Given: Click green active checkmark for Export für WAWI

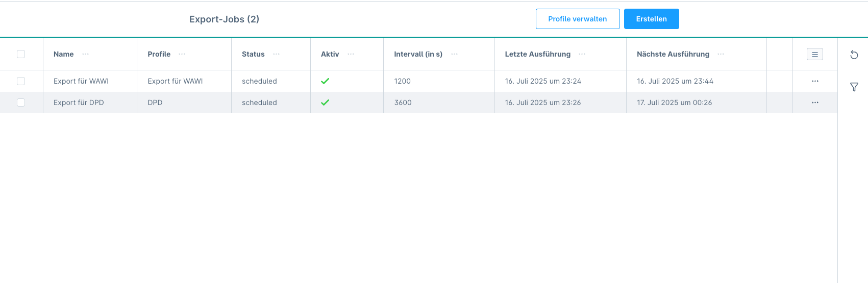Looking at the screenshot, I should click(325, 81).
